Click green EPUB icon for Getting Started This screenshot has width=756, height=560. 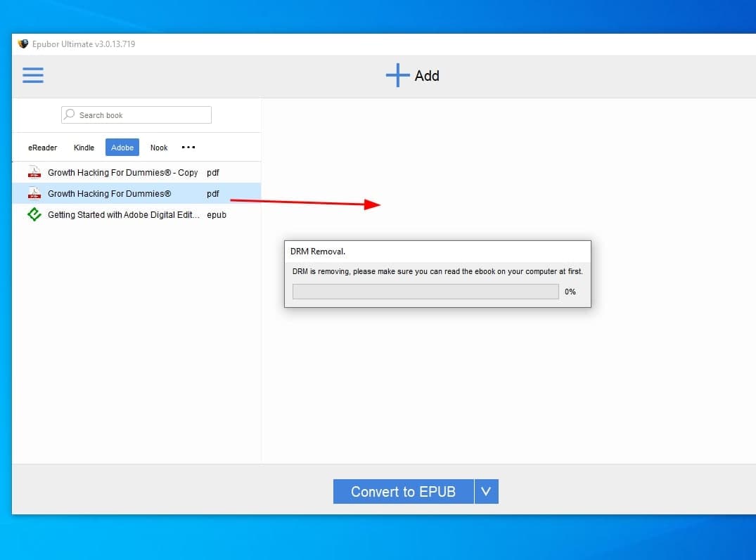click(x=34, y=215)
